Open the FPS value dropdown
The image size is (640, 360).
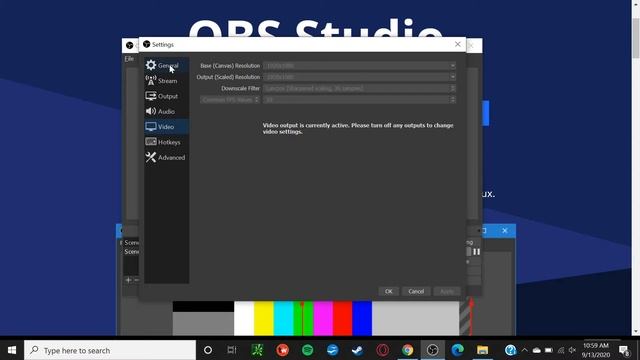[x=359, y=100]
